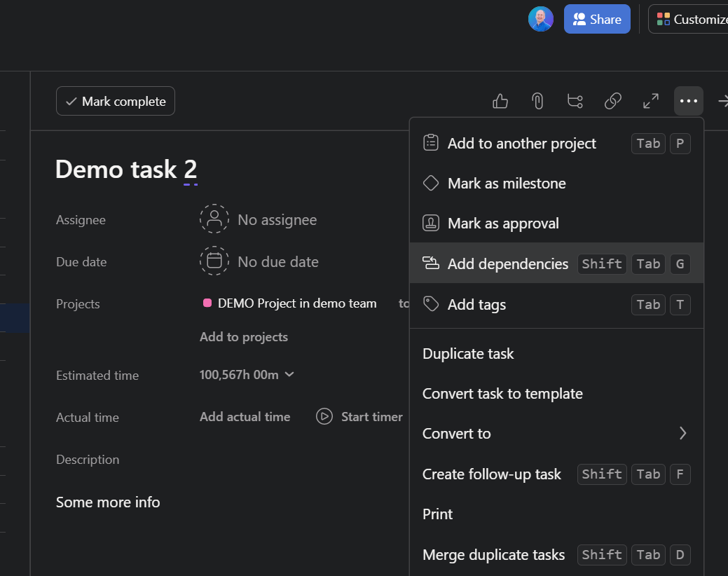Click the subtasks icon in toolbar
The image size is (728, 576).
click(575, 102)
